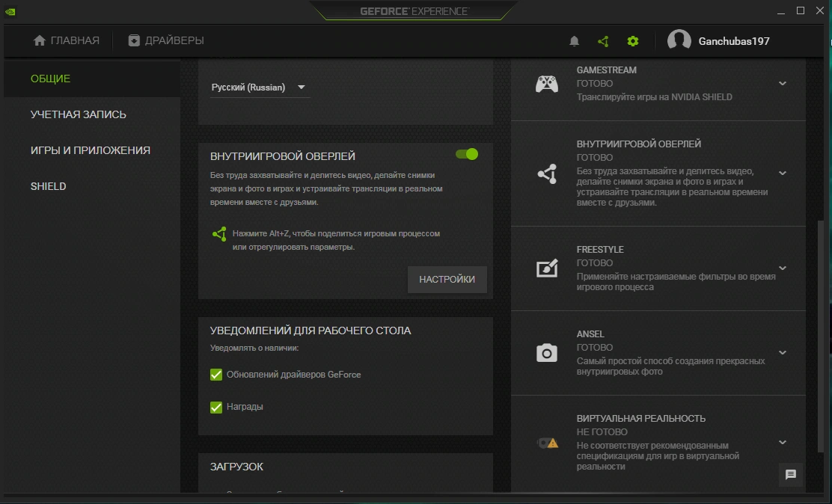The image size is (832, 504).
Task: Click the GAMESTREAM feature title
Action: [x=607, y=70]
